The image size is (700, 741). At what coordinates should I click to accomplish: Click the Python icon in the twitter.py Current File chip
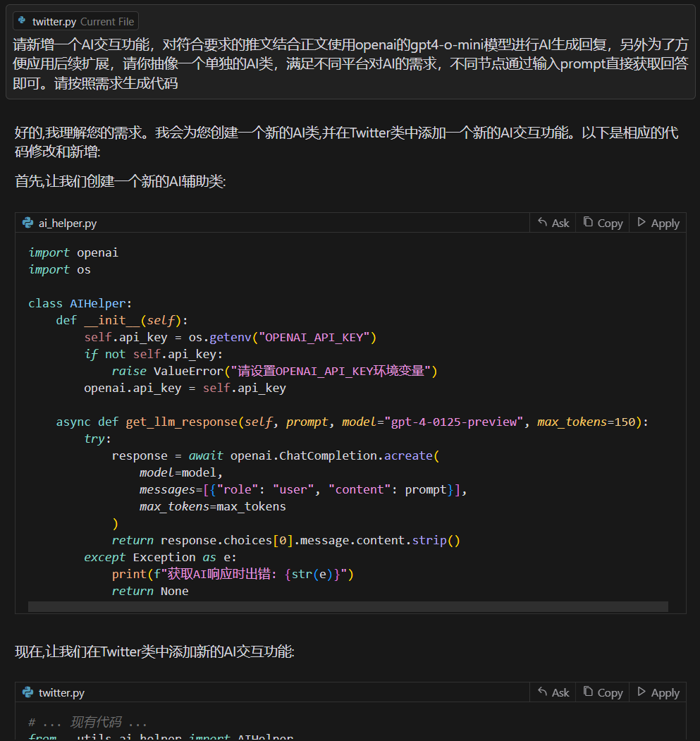(23, 21)
